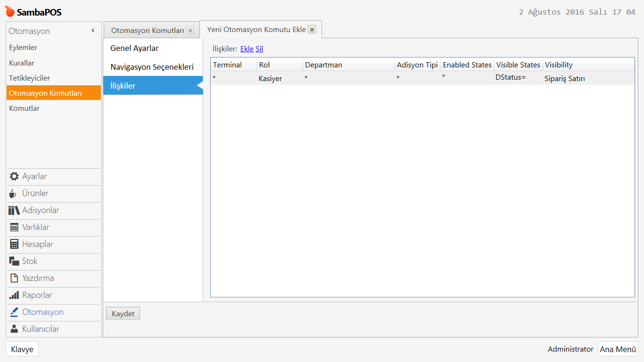Viewport: 644px width, 362px height.
Task: Click the Adisyon Tipi column header
Action: (x=418, y=65)
